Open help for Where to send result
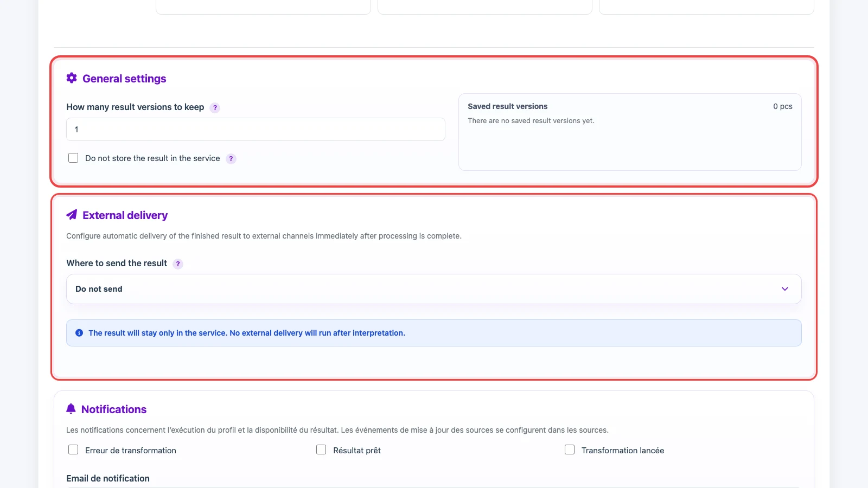868x488 pixels. (178, 264)
